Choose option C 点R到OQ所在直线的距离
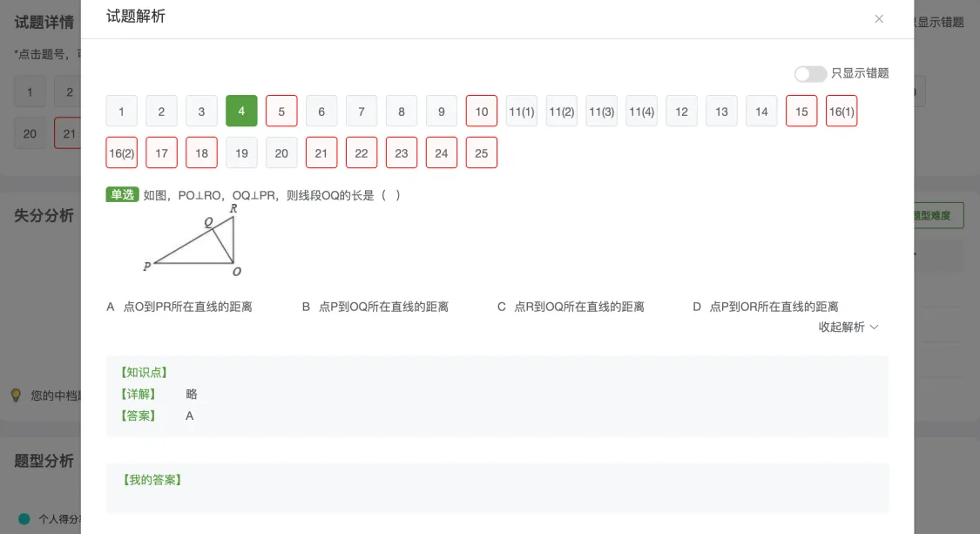 (x=571, y=307)
